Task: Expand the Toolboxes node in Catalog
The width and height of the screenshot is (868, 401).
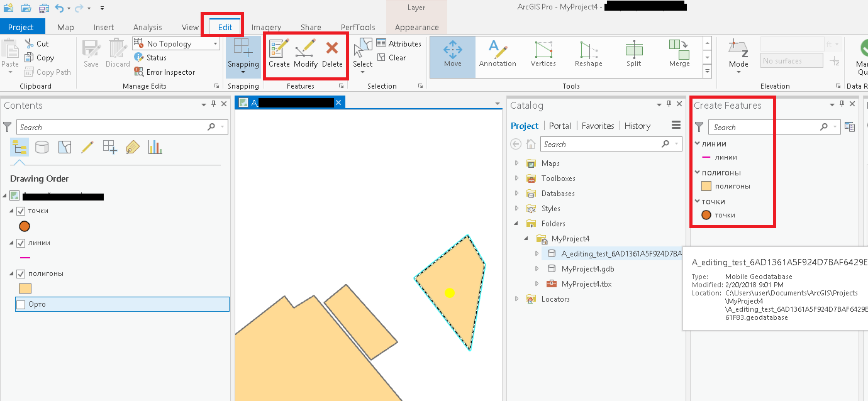Action: (517, 179)
